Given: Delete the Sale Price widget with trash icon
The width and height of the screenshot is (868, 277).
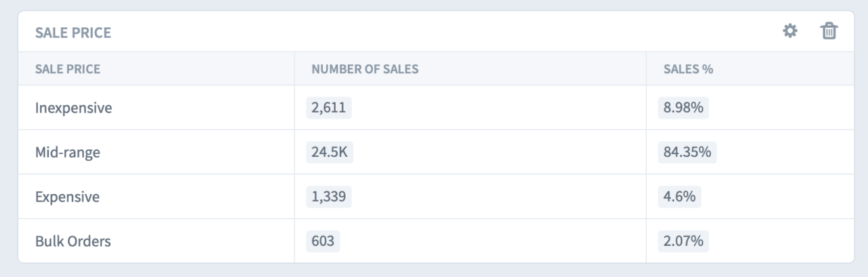Looking at the screenshot, I should 829,31.
